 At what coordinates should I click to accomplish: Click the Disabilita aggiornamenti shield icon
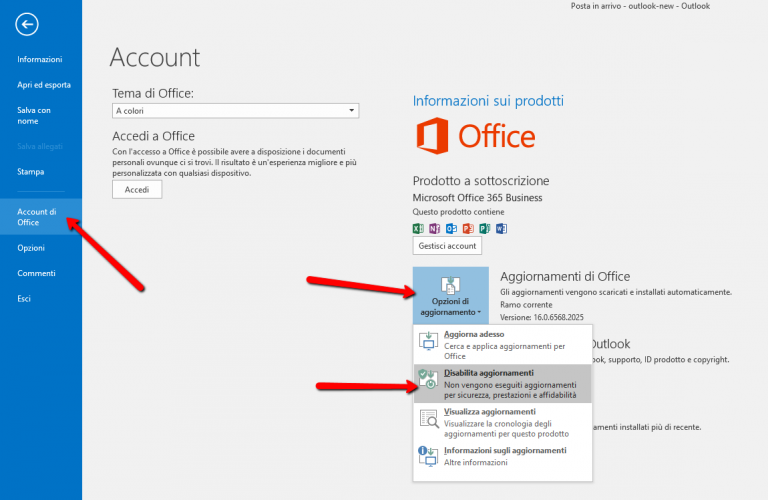pos(428,379)
